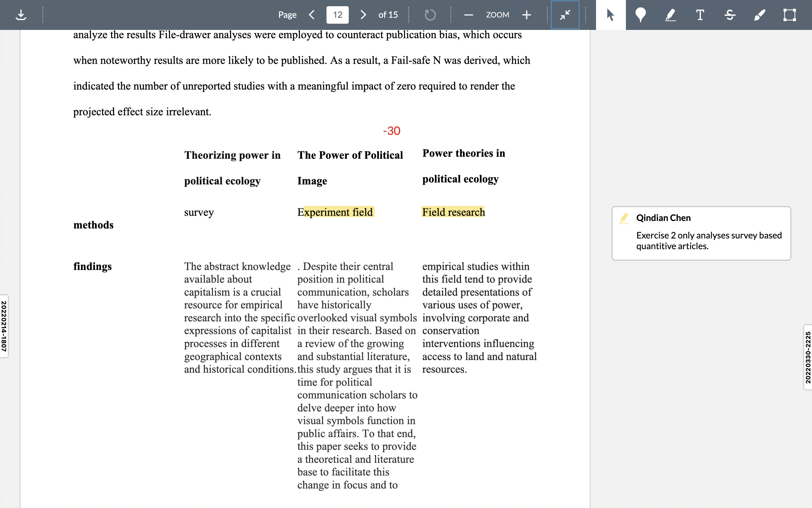Click the 'Power theories in' column header

[x=464, y=153]
